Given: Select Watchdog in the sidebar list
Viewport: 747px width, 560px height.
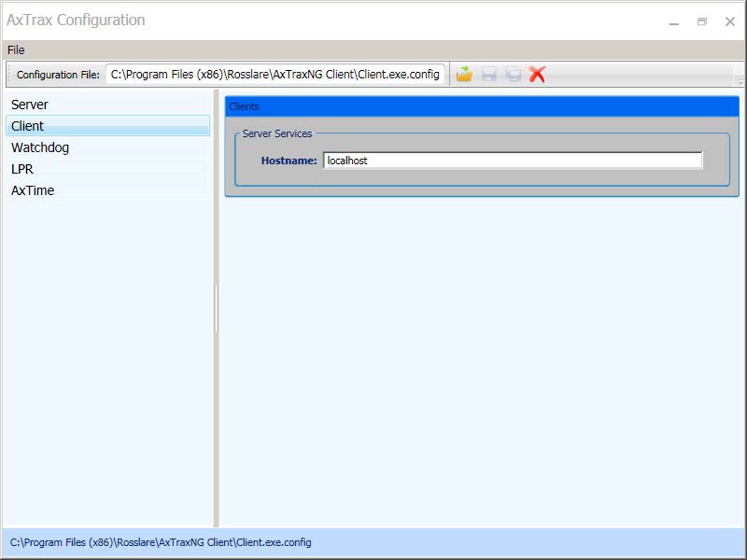Looking at the screenshot, I should point(107,147).
